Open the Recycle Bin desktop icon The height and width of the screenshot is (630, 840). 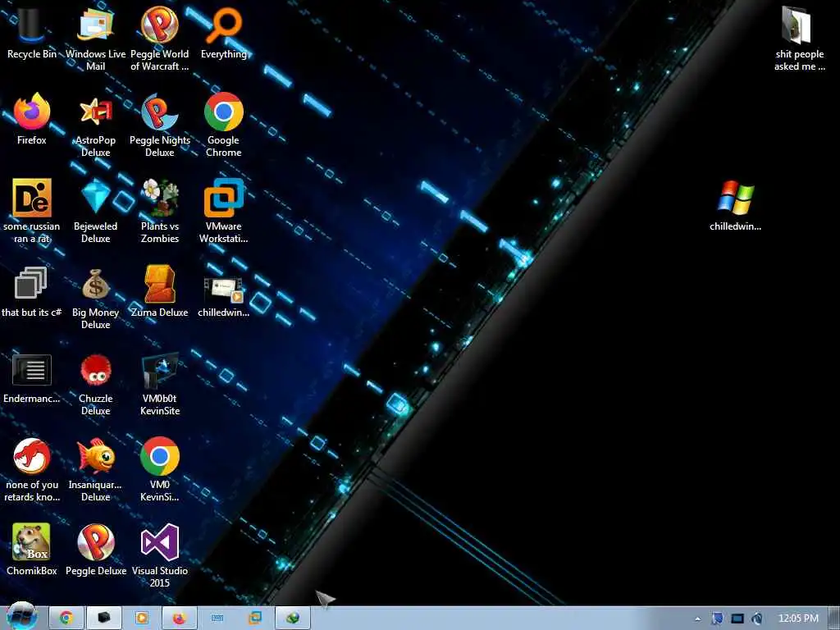(x=32, y=34)
